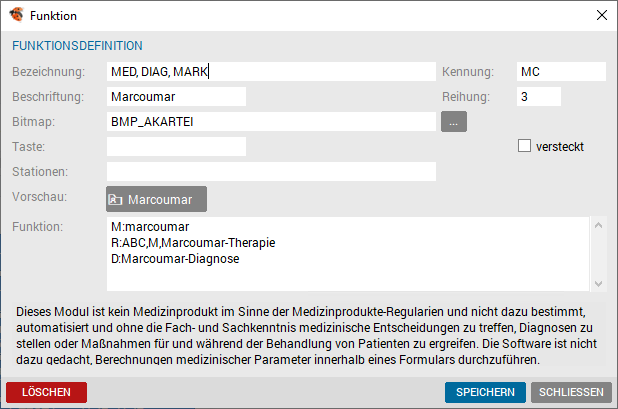Screen dimensions: 618x409
Task: Close the Funktion dialog with the X
Action: coord(601,15)
